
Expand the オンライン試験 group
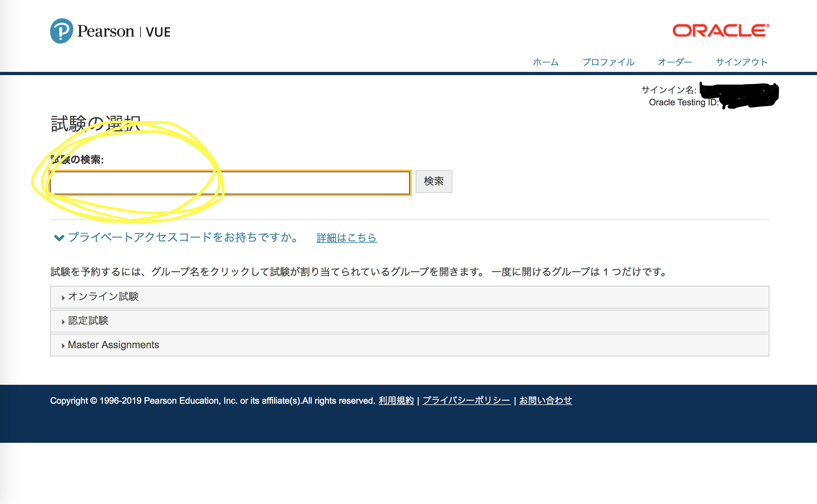pos(104,297)
